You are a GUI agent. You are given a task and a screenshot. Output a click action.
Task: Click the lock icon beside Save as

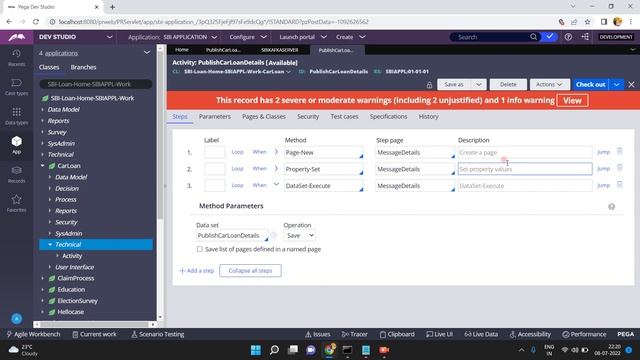coord(429,85)
